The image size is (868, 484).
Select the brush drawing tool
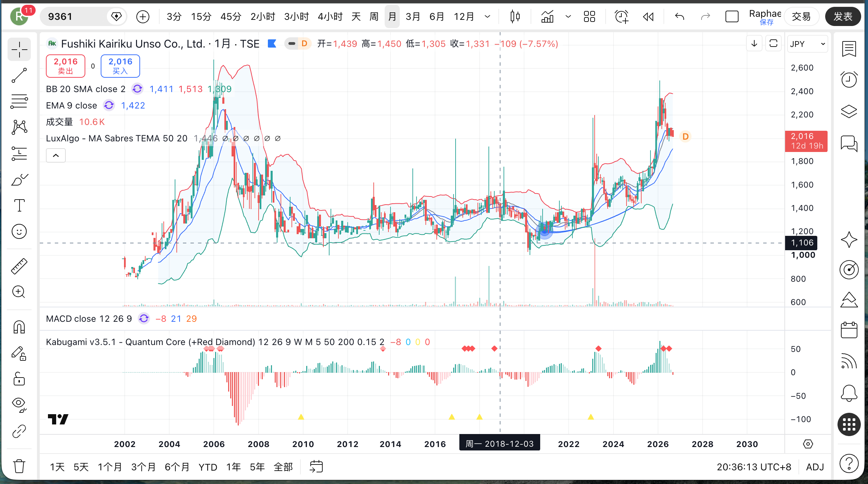[19, 179]
